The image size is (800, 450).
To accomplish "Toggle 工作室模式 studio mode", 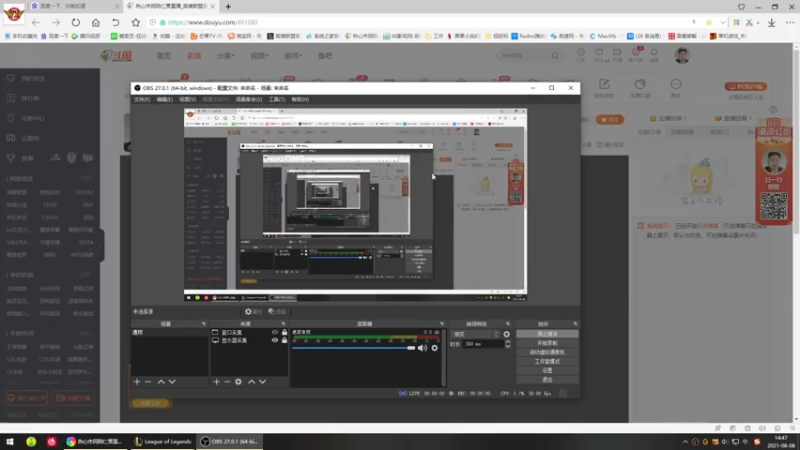I will click(547, 361).
